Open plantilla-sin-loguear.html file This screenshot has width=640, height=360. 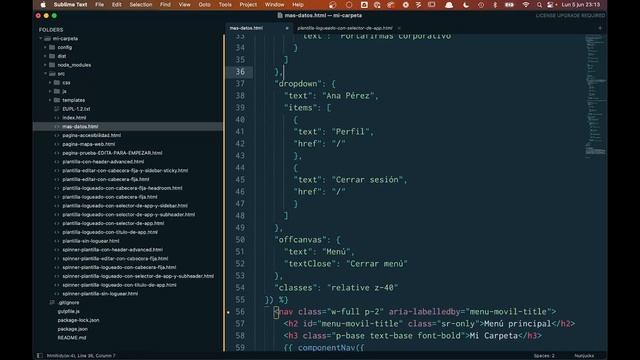click(x=91, y=241)
